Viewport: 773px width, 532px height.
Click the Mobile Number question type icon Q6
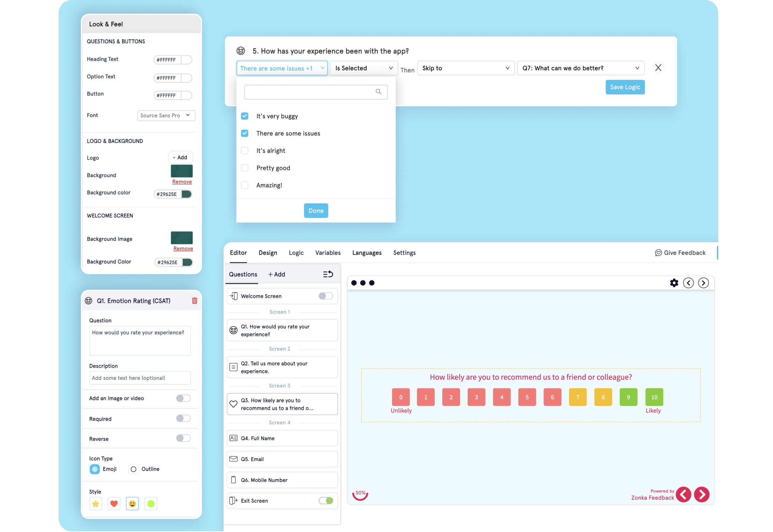tap(233, 480)
